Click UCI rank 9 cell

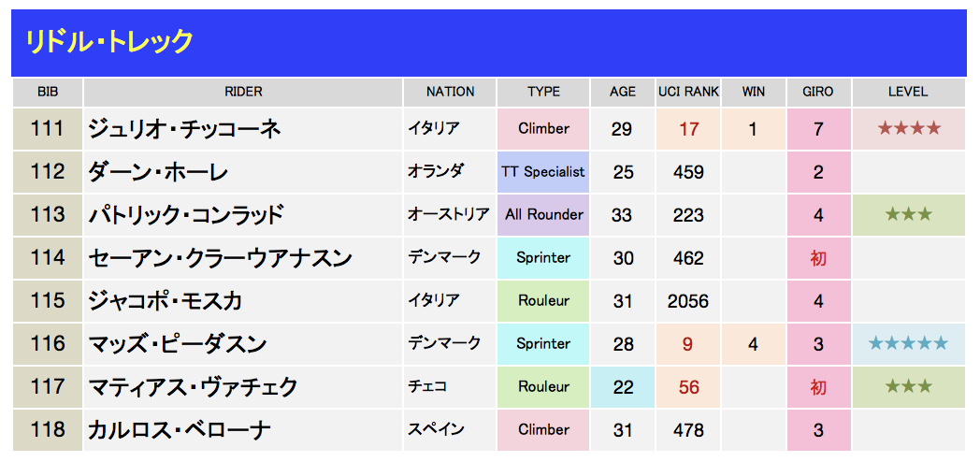click(688, 344)
